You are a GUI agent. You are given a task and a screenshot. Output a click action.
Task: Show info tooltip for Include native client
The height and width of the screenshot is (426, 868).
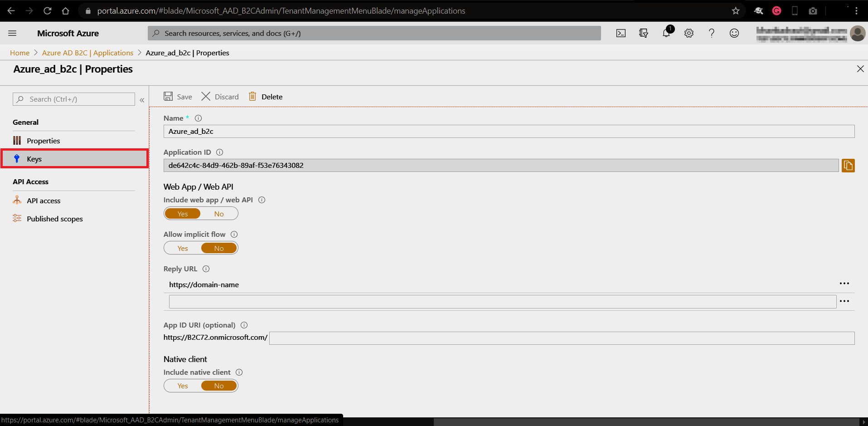coord(239,372)
